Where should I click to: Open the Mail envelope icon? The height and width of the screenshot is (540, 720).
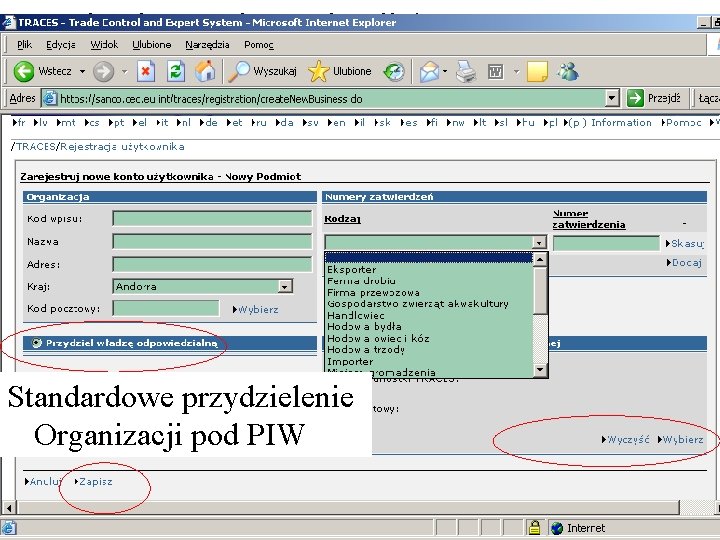click(x=430, y=72)
